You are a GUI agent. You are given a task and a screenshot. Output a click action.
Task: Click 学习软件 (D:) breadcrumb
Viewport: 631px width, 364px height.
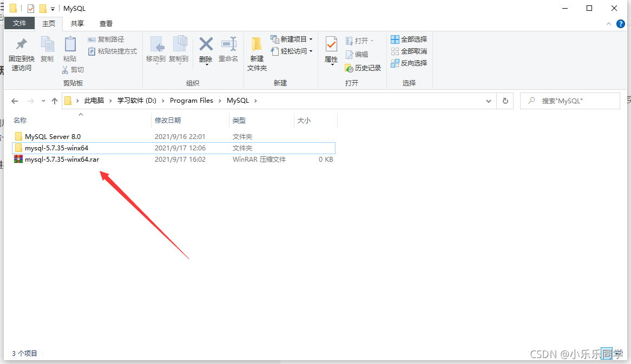pos(137,101)
